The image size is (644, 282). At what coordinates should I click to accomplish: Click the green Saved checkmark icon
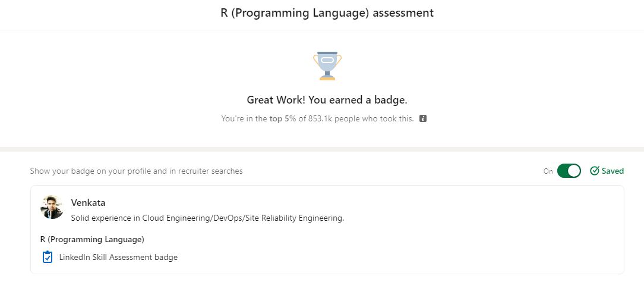coord(594,171)
